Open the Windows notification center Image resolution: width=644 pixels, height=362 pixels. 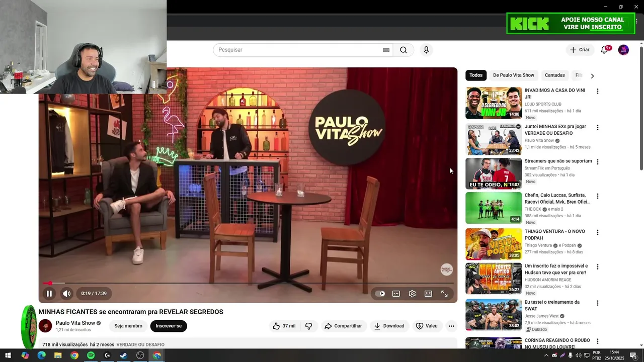tap(633, 355)
